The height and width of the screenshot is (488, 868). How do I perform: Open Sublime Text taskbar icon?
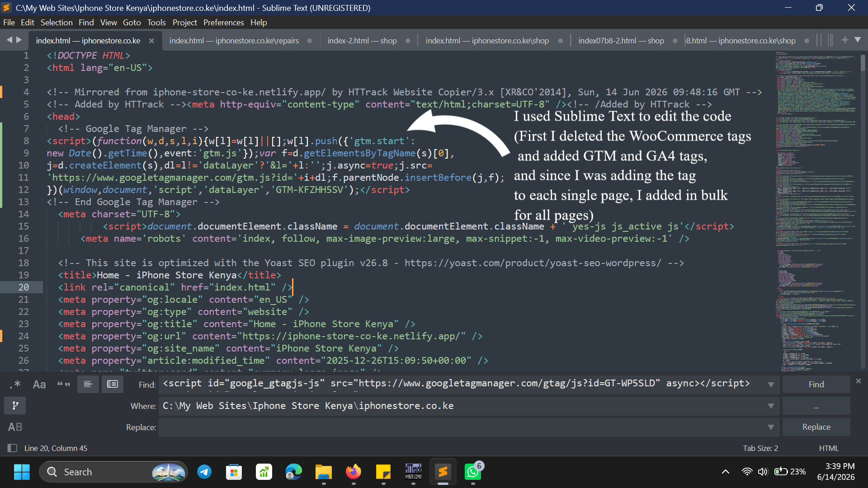click(x=443, y=472)
